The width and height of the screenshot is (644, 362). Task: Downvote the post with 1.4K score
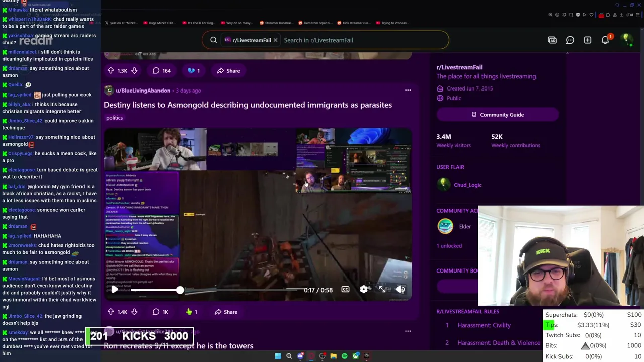(134, 312)
